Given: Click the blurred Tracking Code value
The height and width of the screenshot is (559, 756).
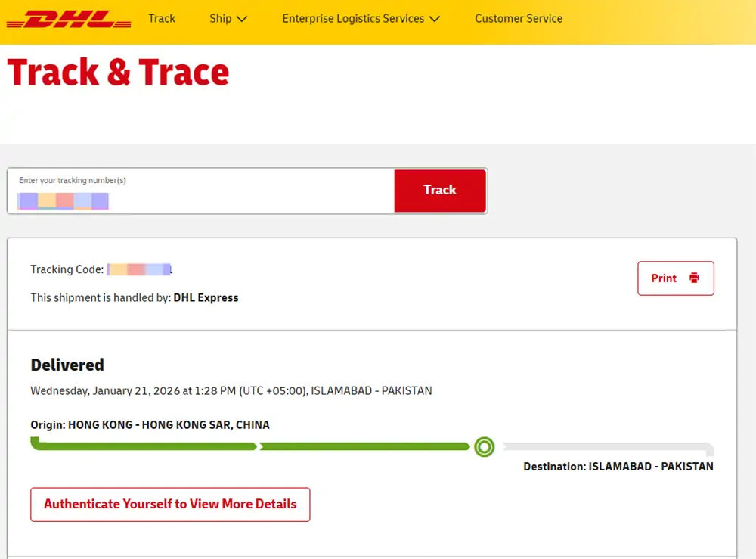Looking at the screenshot, I should click(x=140, y=269).
